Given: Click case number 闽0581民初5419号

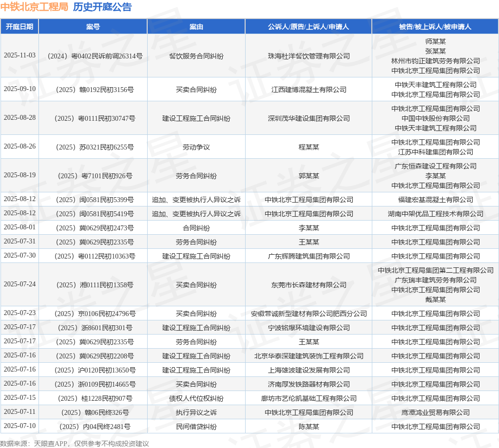Looking at the screenshot, I should (95, 214).
